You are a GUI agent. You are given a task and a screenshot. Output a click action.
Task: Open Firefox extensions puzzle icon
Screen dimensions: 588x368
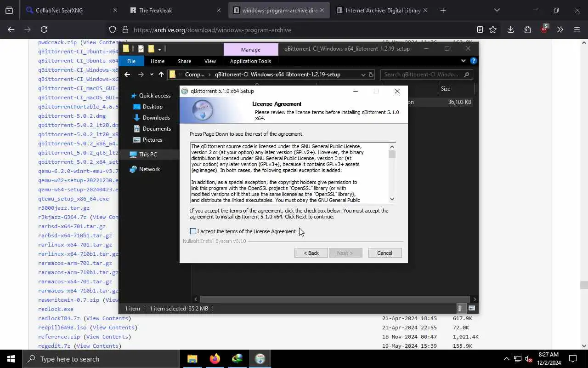[527, 29]
